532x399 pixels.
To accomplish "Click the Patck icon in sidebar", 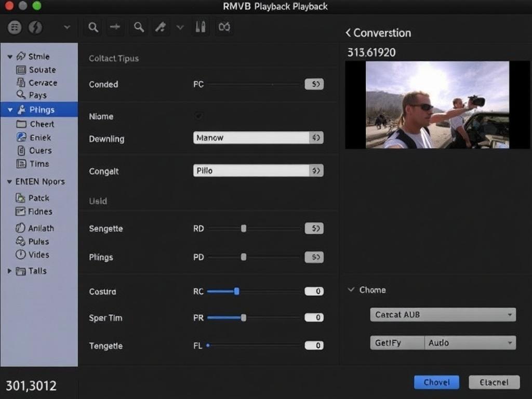I will point(21,198).
